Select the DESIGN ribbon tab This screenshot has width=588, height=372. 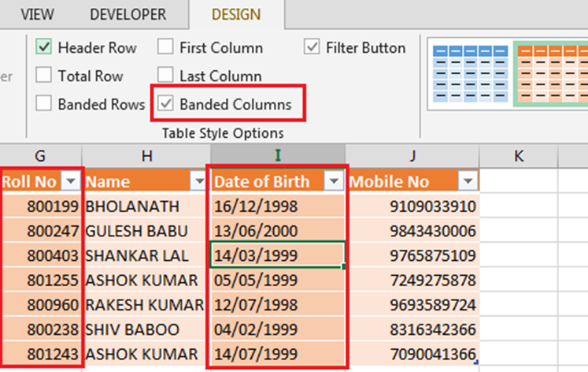tap(236, 14)
